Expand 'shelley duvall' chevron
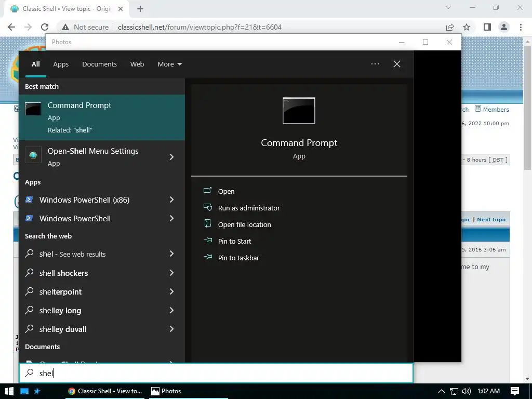532x399 pixels. pyautogui.click(x=171, y=329)
